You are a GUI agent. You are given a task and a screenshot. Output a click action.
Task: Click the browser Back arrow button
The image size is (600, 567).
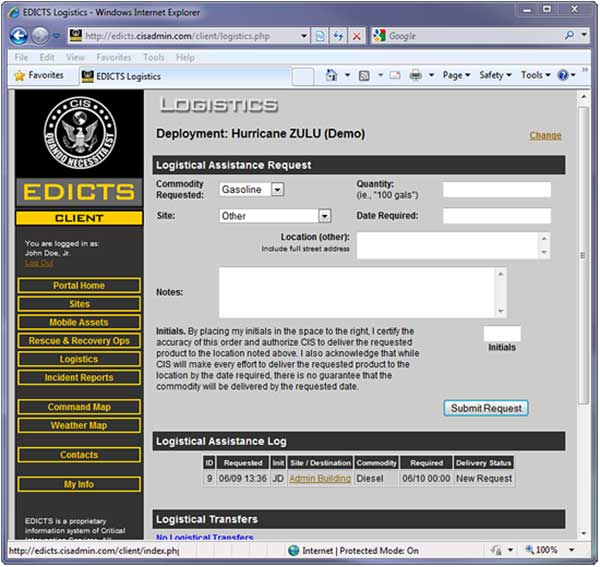[18, 36]
